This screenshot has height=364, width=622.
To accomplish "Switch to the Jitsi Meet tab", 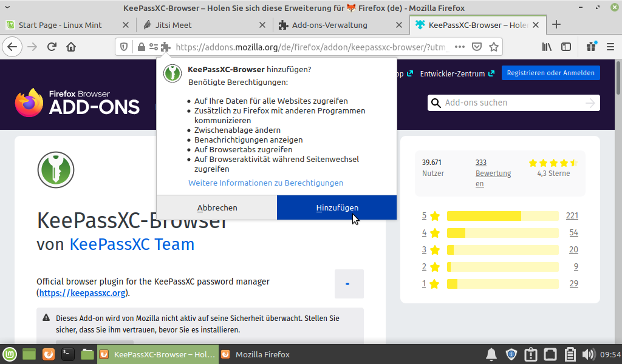I will click(x=173, y=25).
